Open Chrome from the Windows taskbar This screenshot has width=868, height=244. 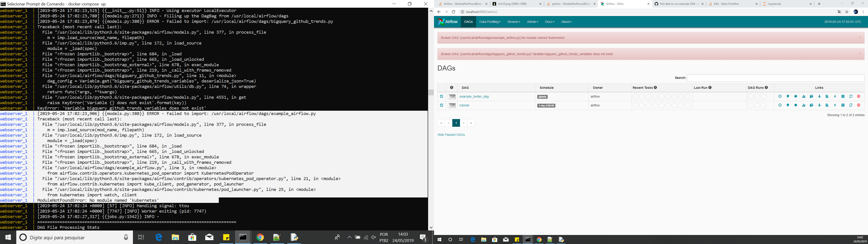[x=260, y=237]
